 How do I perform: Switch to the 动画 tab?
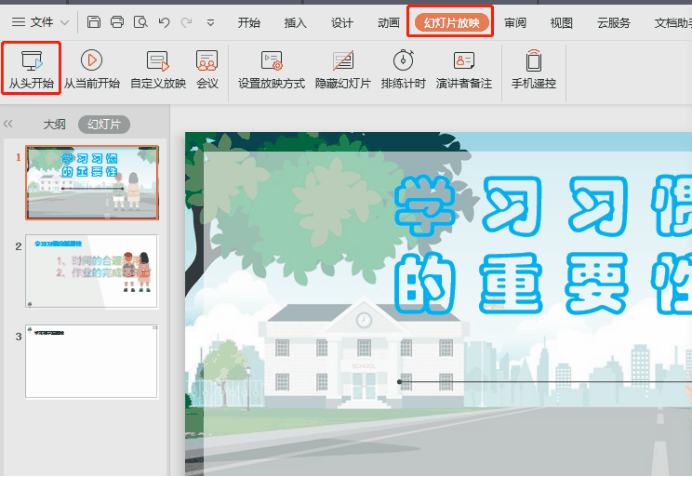click(388, 23)
